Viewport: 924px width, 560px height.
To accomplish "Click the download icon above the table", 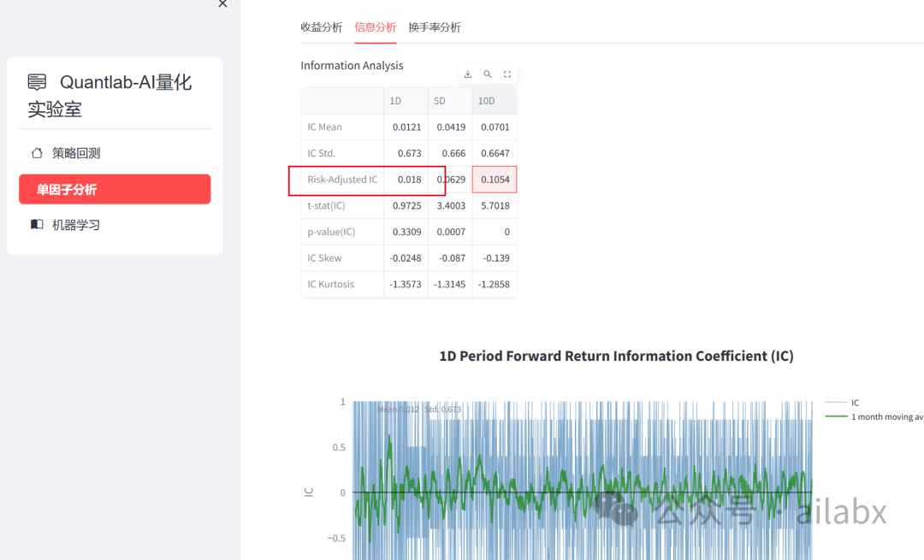I will click(x=468, y=74).
